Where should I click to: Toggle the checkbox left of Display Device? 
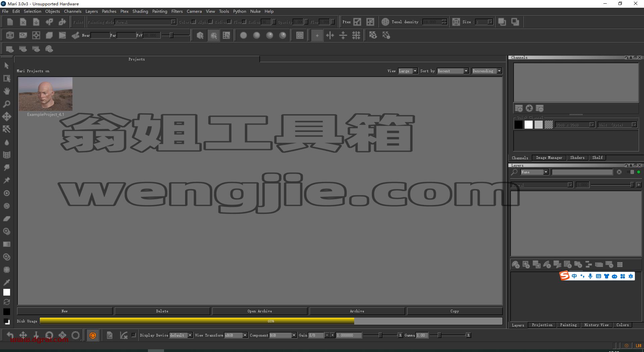pyautogui.click(x=133, y=335)
